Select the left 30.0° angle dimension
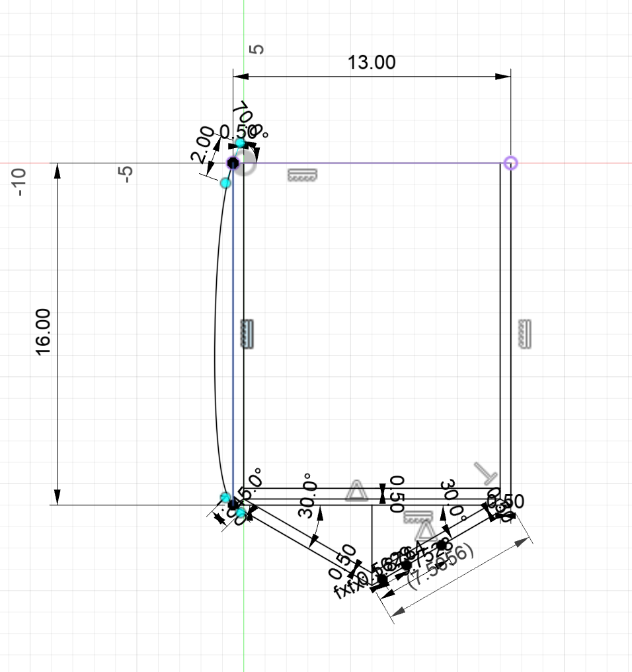The height and width of the screenshot is (672, 632). [308, 495]
